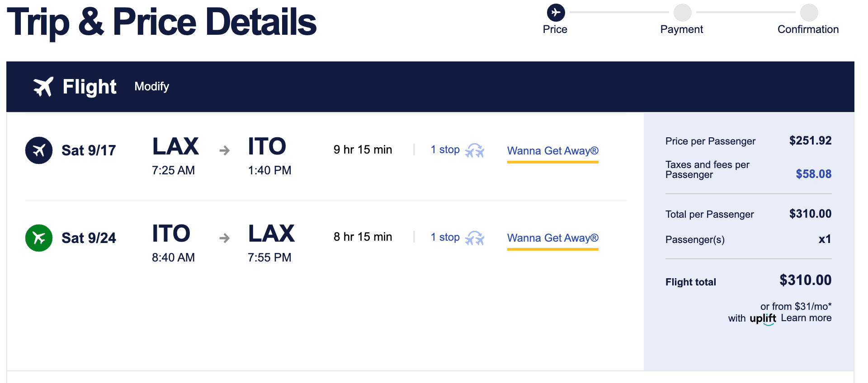Image resolution: width=868 pixels, height=383 pixels.
Task: Click the plane-change icon on the LAX to ITO flight
Action: 475,150
